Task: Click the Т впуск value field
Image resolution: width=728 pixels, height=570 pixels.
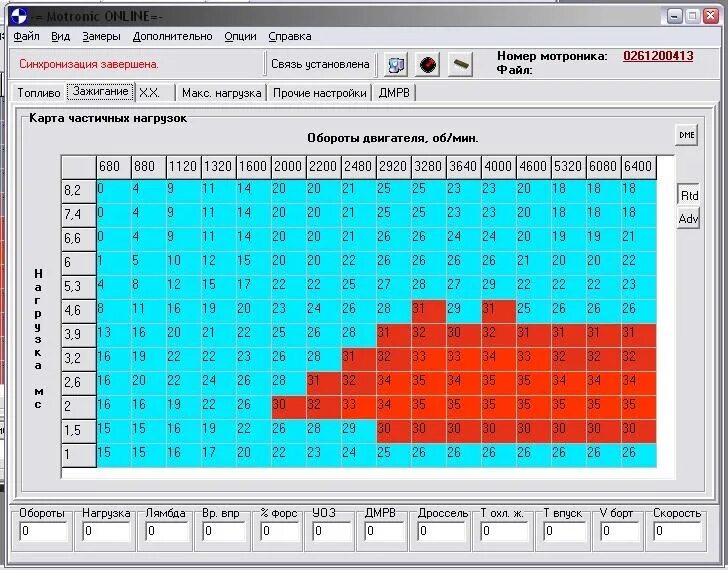Action: point(565,531)
